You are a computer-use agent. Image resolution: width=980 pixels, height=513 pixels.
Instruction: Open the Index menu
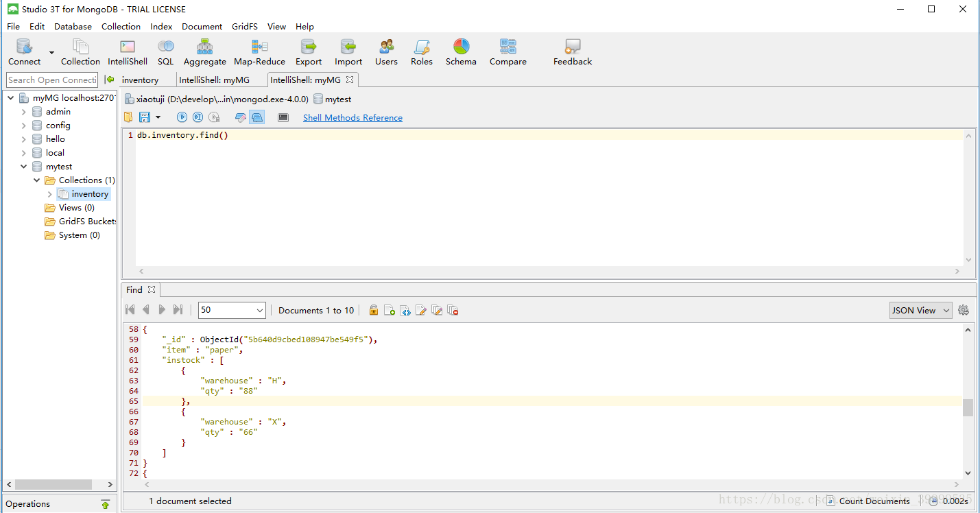161,27
